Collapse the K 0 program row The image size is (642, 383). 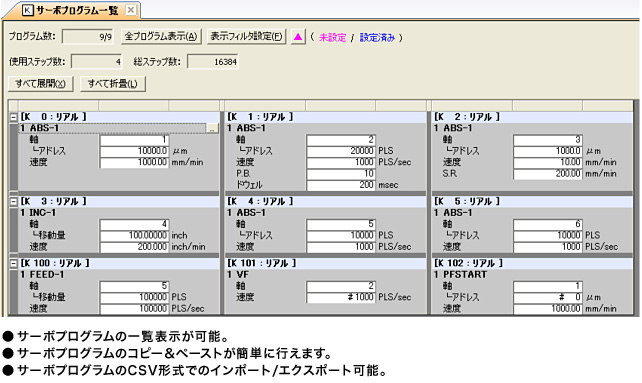[14, 118]
